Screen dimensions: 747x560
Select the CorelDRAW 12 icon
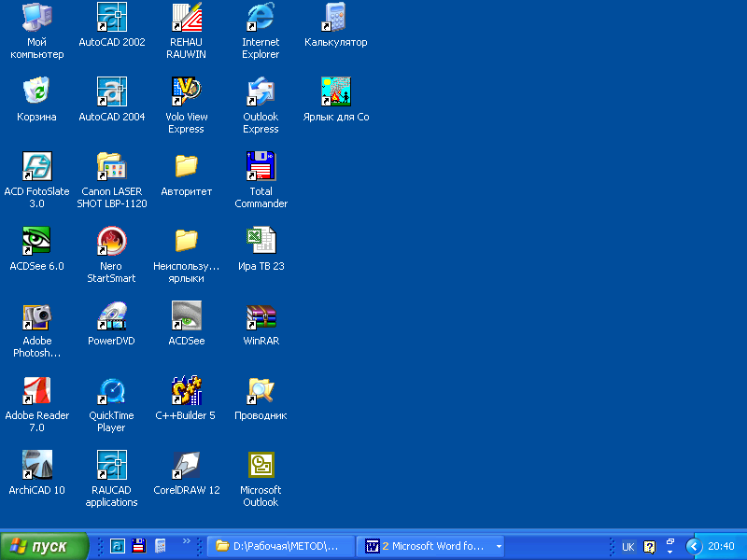[186, 465]
